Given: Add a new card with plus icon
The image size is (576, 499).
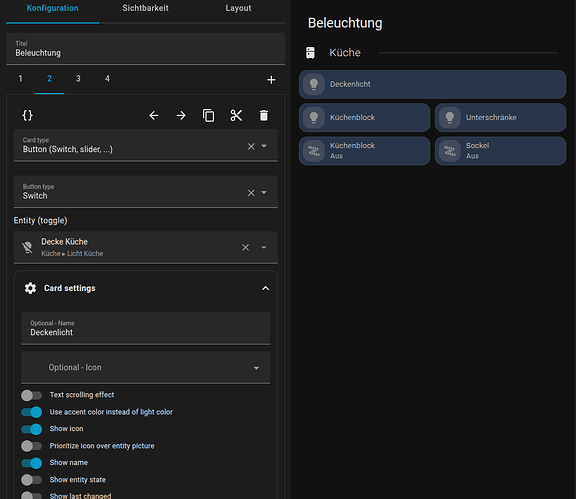Looking at the screenshot, I should 271,80.
